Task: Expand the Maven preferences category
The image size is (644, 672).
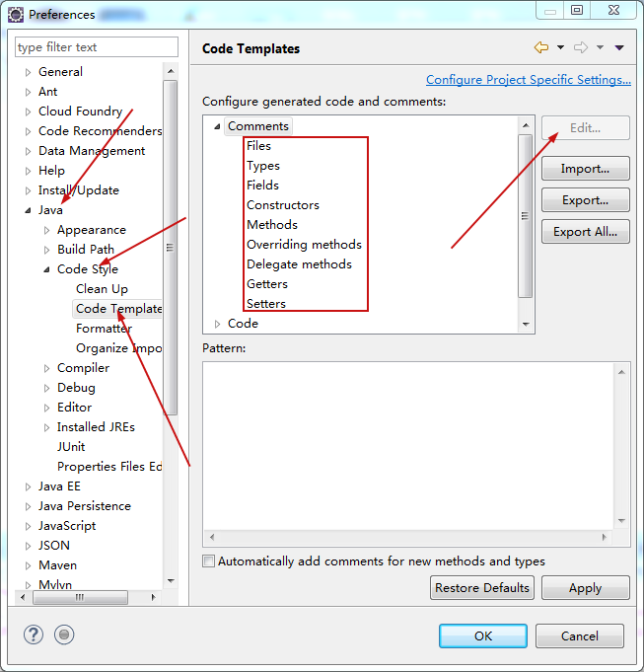Action: coord(28,565)
